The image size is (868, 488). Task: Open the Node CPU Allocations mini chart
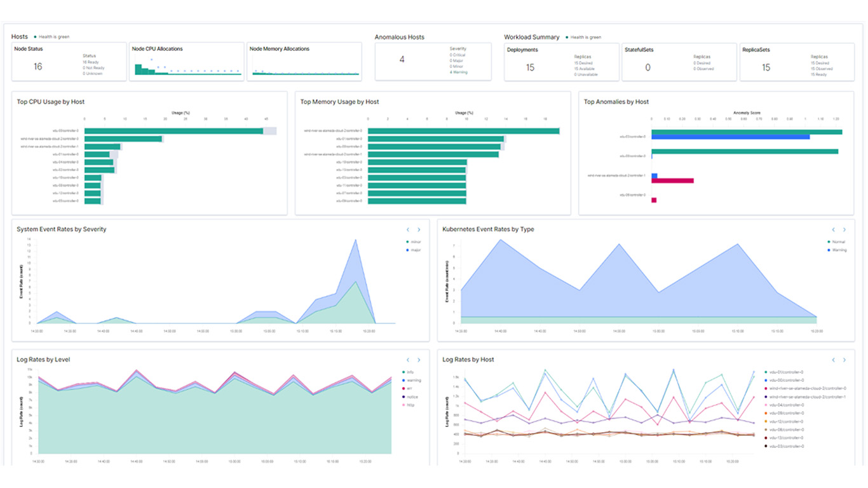[187, 67]
